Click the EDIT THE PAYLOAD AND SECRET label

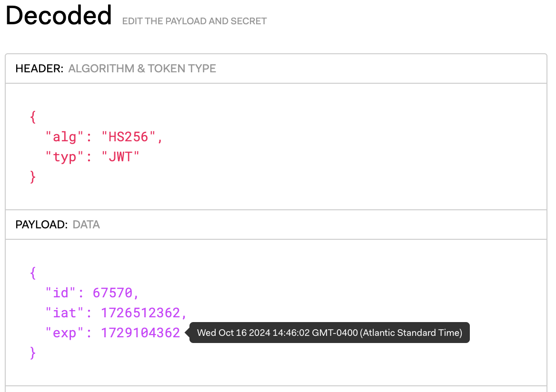coord(194,21)
